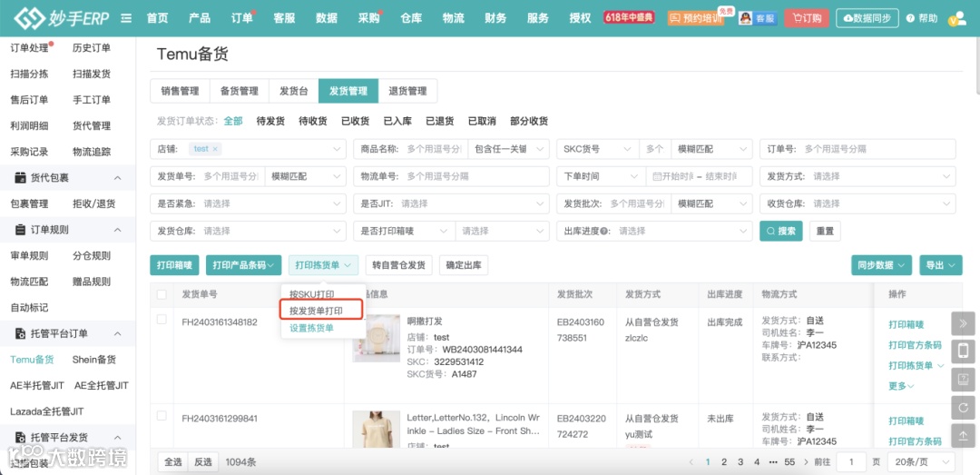Click the 出库进度 help question icon
The height and width of the screenshot is (475, 980).
pyautogui.click(x=603, y=231)
